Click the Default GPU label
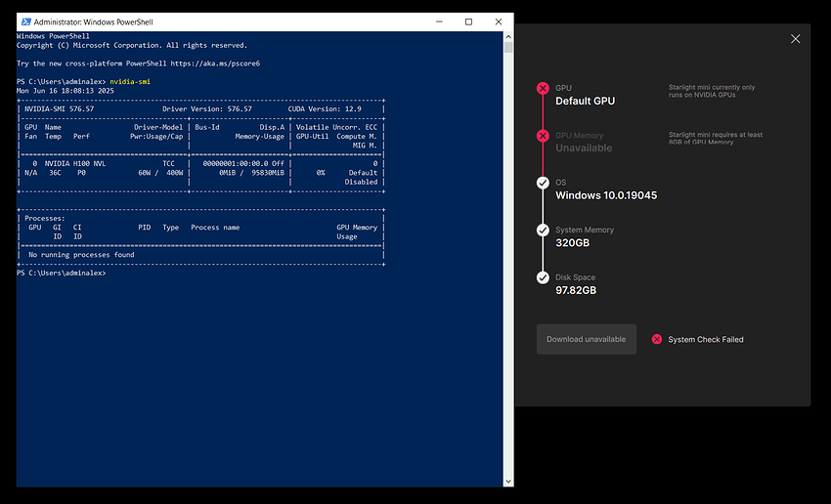This screenshot has width=831, height=504. 585,101
